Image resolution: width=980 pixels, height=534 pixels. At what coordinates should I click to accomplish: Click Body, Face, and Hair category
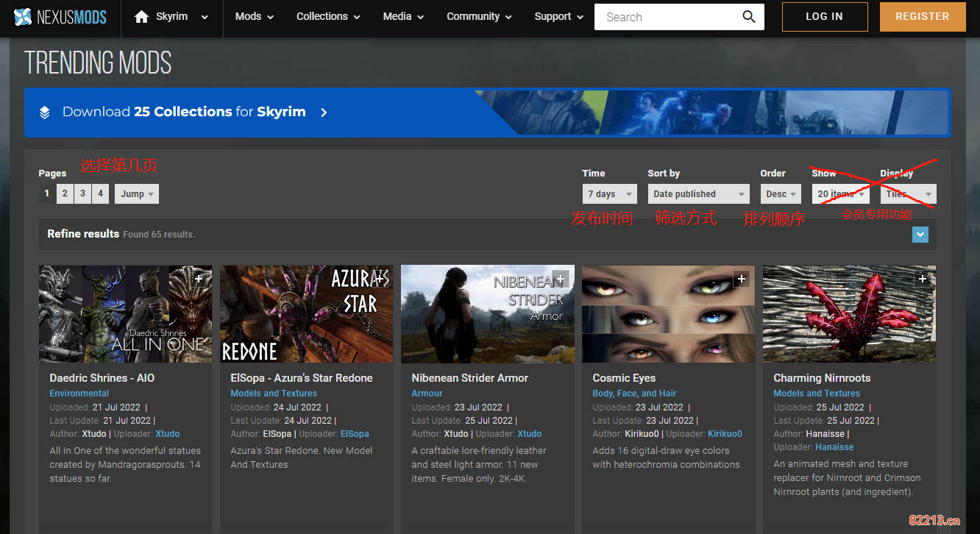point(634,394)
